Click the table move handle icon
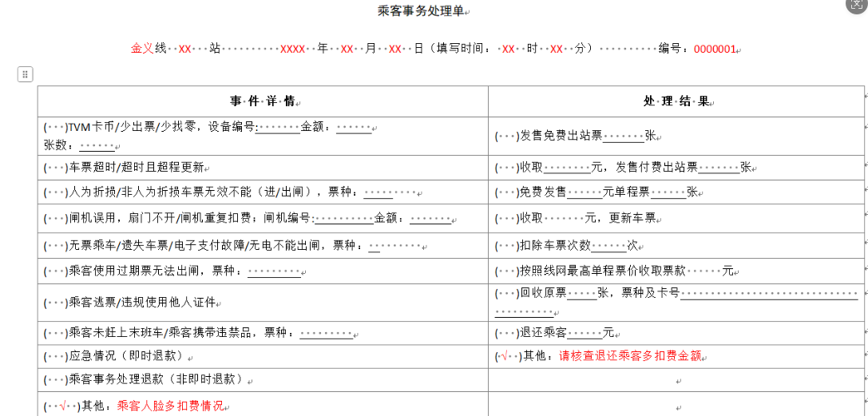868x416 pixels. coord(25,74)
